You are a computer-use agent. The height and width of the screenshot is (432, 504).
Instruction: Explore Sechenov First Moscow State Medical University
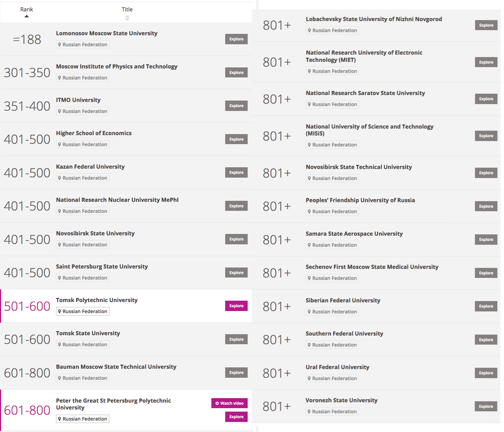tap(486, 273)
